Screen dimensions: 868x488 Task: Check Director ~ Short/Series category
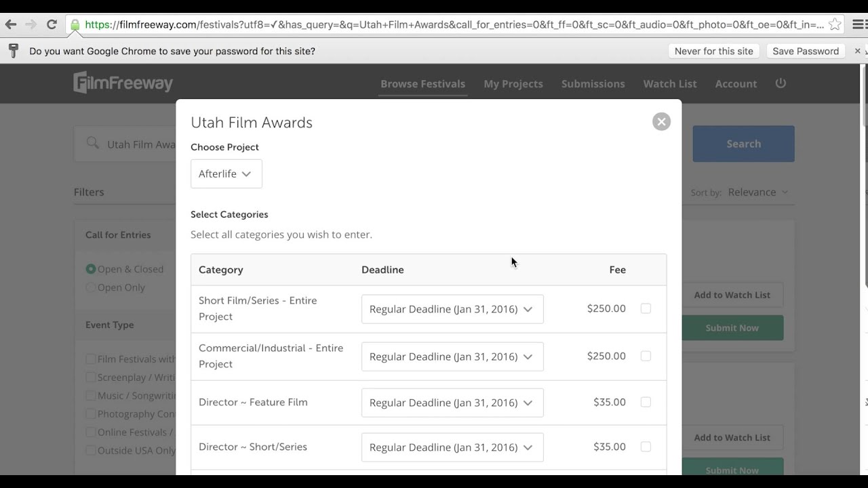pos(646,447)
